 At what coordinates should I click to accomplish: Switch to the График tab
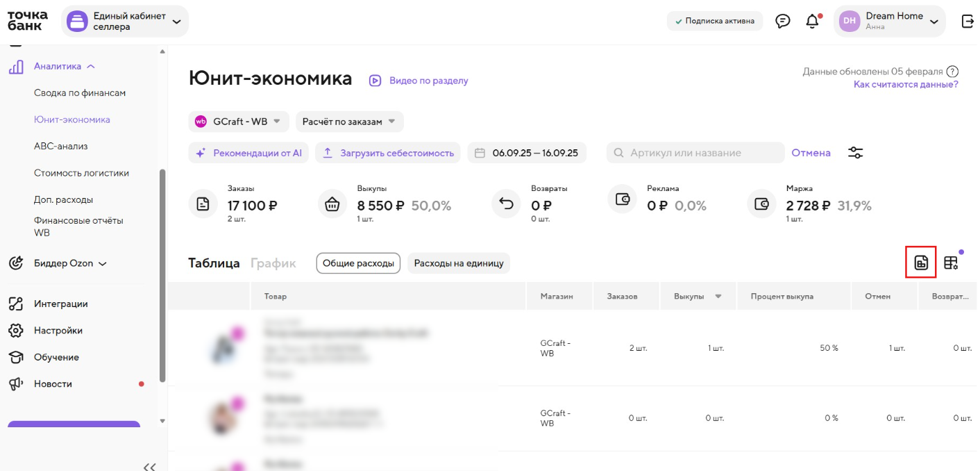pos(273,263)
